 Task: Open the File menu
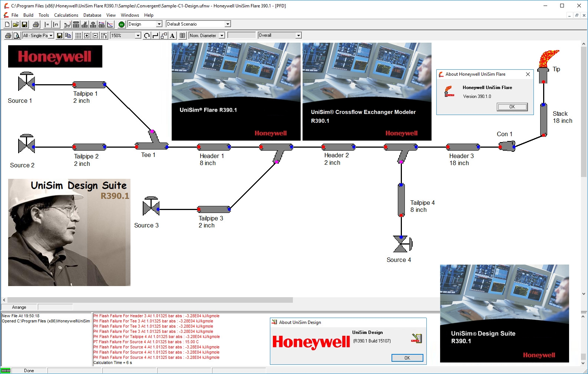(15, 15)
